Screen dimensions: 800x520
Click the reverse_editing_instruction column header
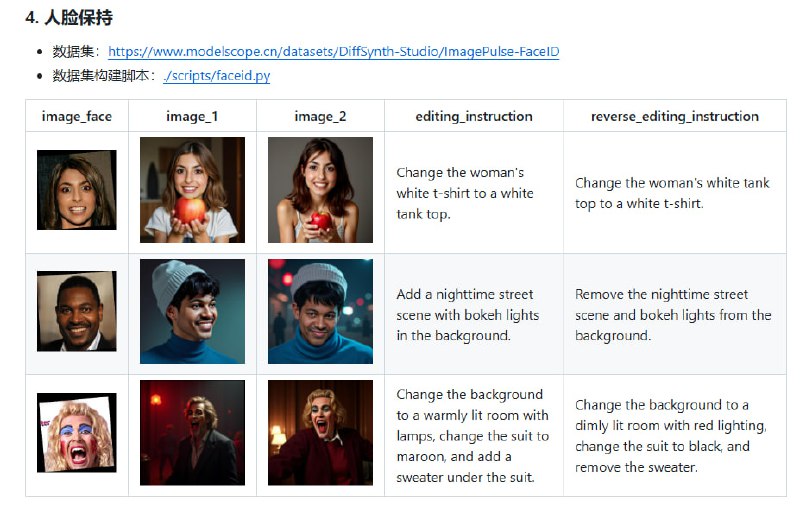pos(674,116)
